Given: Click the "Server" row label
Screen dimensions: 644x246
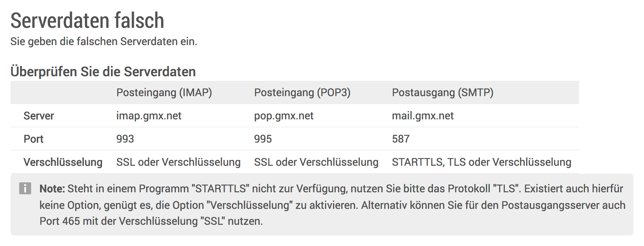Looking at the screenshot, I should click(x=39, y=116).
